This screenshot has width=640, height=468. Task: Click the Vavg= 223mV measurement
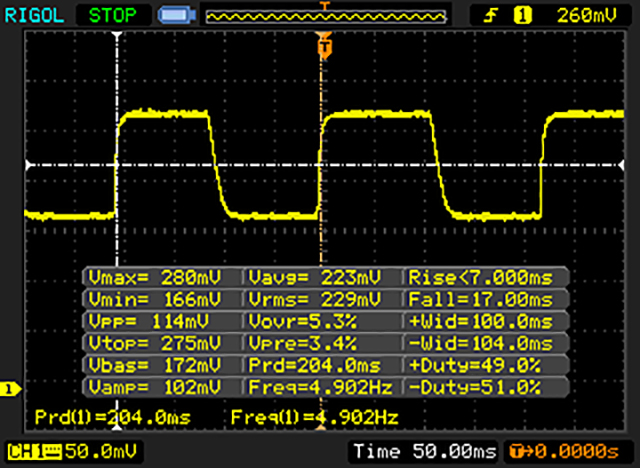click(x=315, y=278)
